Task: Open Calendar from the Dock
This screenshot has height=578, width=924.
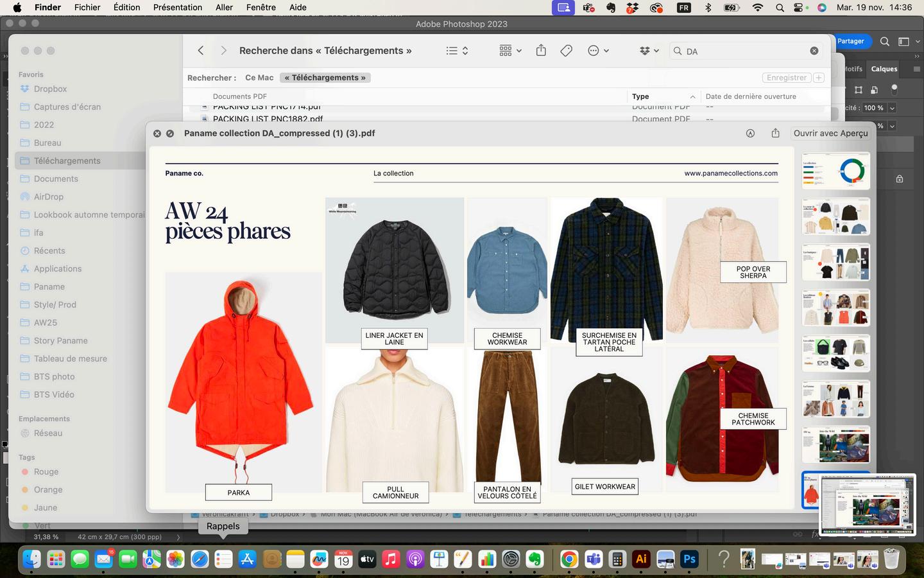Action: 343,559
